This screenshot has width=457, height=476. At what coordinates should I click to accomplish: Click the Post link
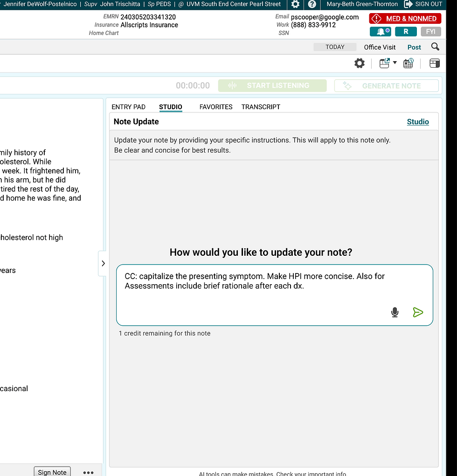(414, 47)
